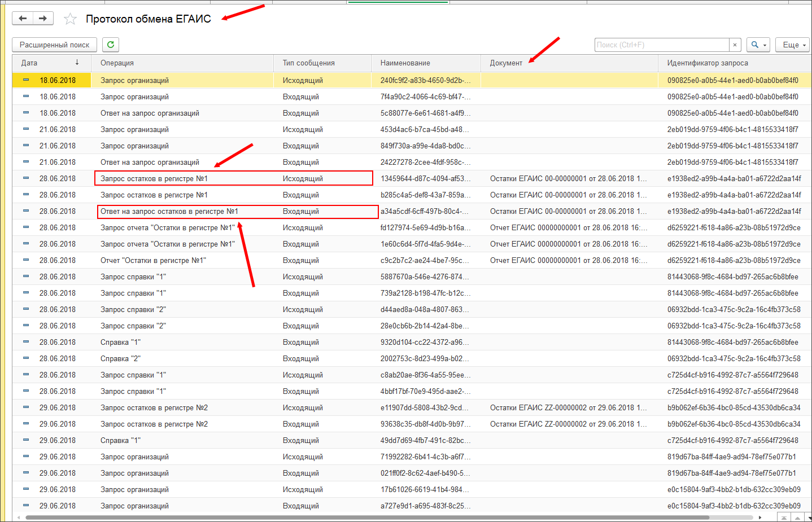
Task: Select the cell 7f4a90c2-4066-4c69-bf47-…
Action: pyautogui.click(x=426, y=96)
